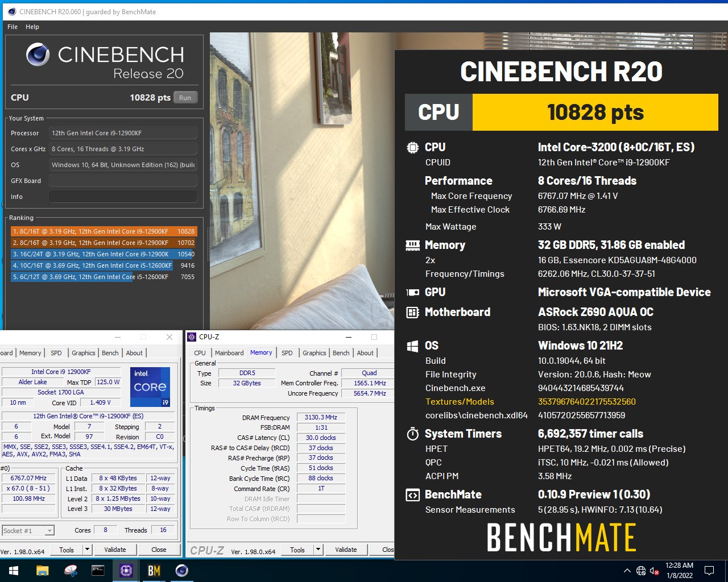
Task: Open BenchMate from the taskbar
Action: [154, 570]
